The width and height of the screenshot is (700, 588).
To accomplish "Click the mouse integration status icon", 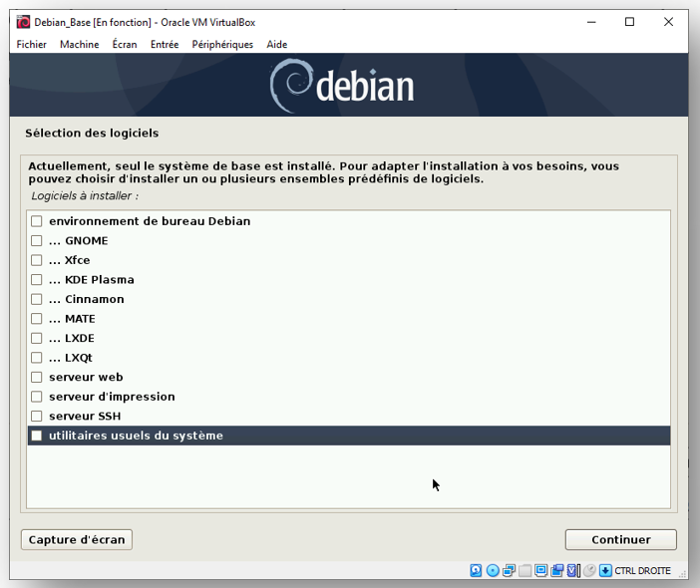I will (589, 571).
